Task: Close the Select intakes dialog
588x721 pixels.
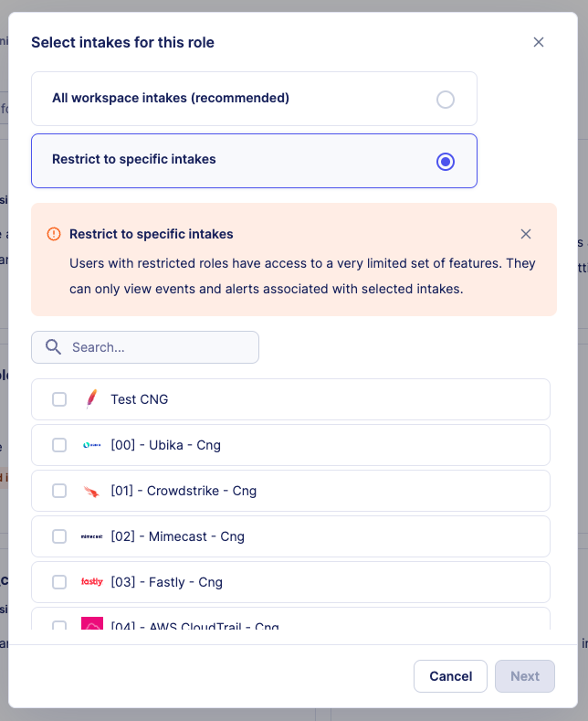Action: (x=539, y=42)
